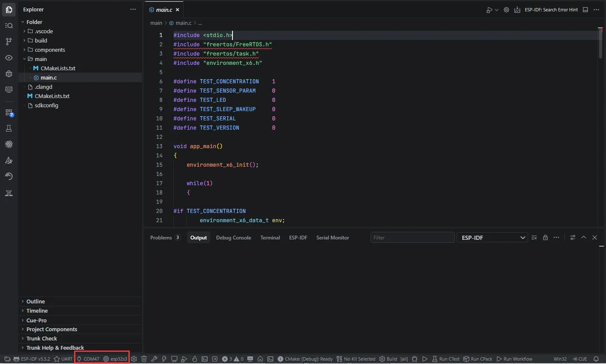Toggle the output scroll lock icon

click(x=545, y=238)
